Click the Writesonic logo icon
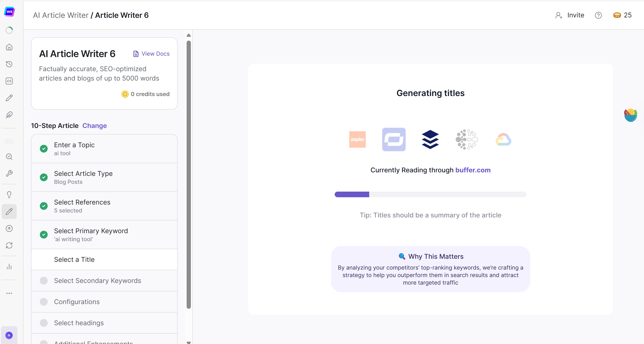This screenshot has width=644, height=344. 9,12
